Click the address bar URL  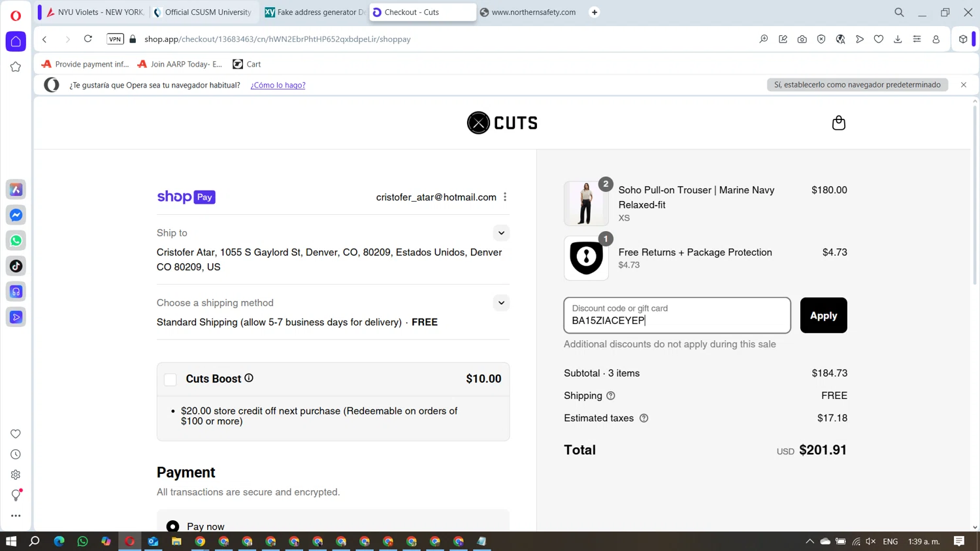coord(278,39)
